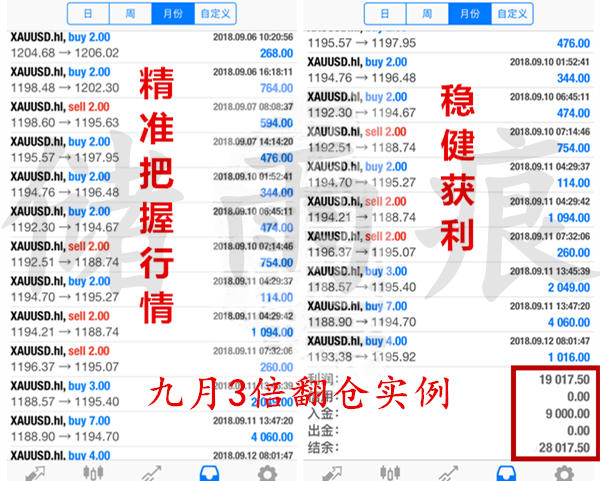Open the XAUUSD trade dated 2018.09.06 10:20:56
Screen dimensions: 600x481
150,44
